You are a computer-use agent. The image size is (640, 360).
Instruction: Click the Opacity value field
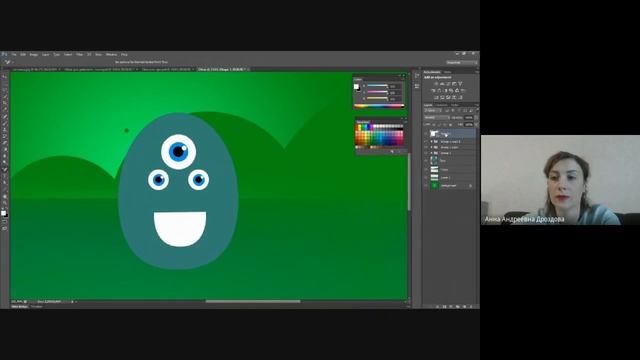coord(469,118)
